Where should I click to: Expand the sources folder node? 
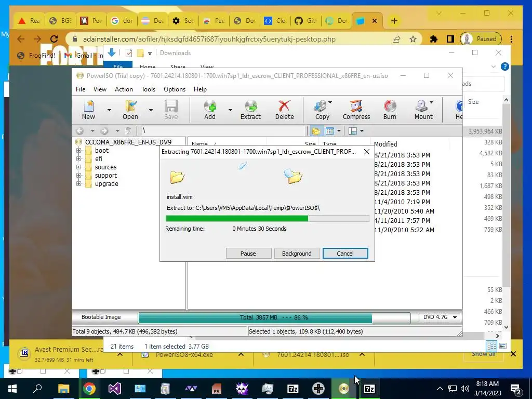pos(79,167)
